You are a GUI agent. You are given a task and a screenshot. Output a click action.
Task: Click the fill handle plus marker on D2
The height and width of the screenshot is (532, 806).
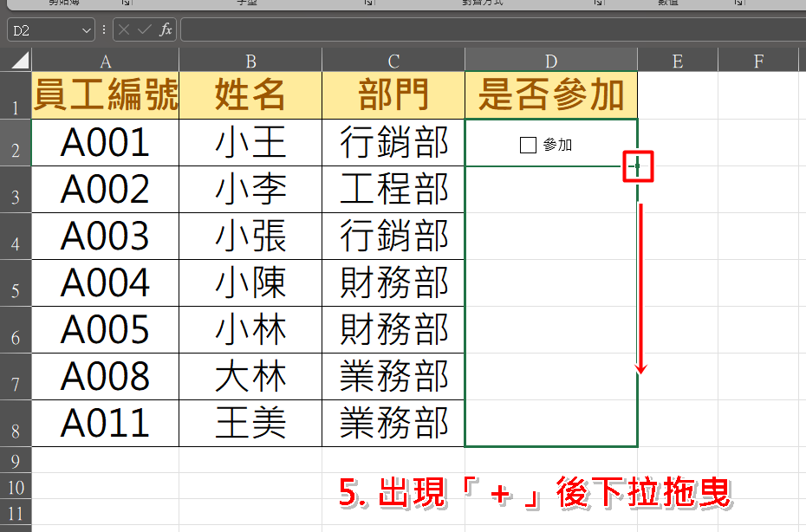pos(638,167)
